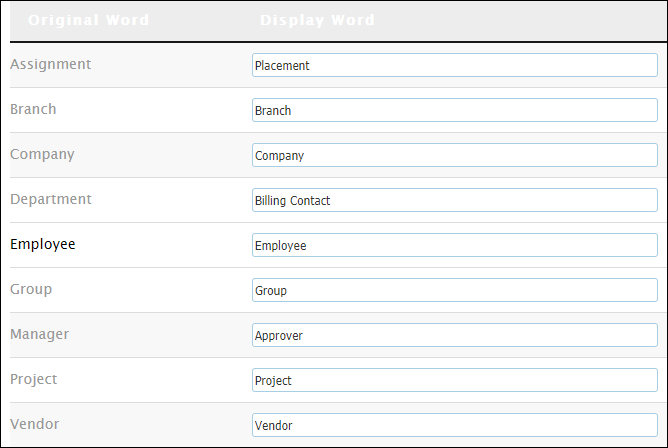Click the Vendor display word text box
Viewport: 668px width, 448px height.
pos(454,425)
